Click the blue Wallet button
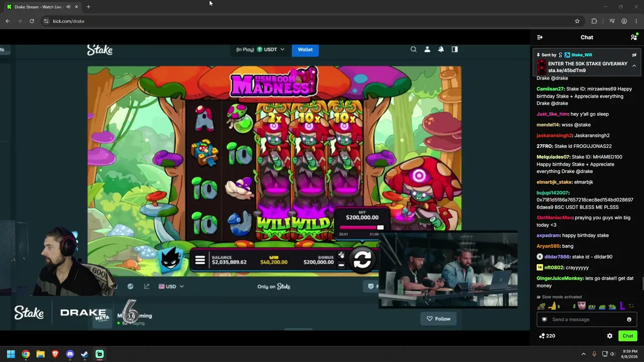Screen dimensions: 644x362 click(305, 49)
